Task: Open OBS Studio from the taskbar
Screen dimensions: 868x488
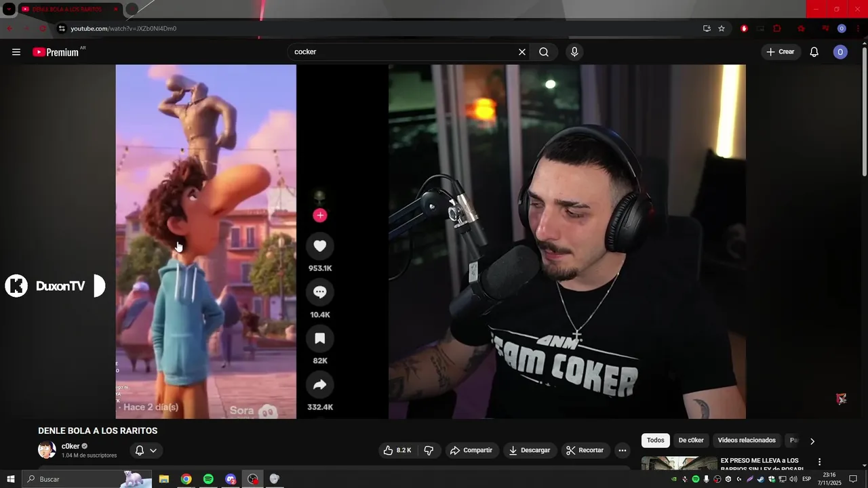Action: click(253, 479)
